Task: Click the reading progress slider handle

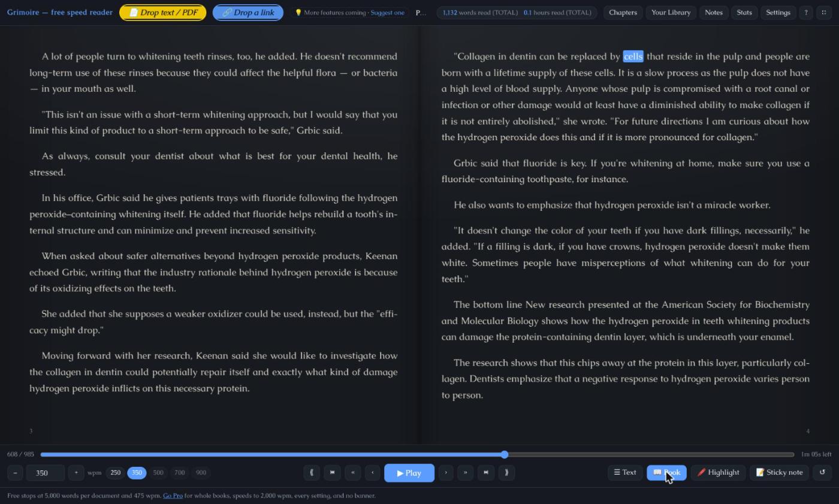Action: tap(505, 455)
